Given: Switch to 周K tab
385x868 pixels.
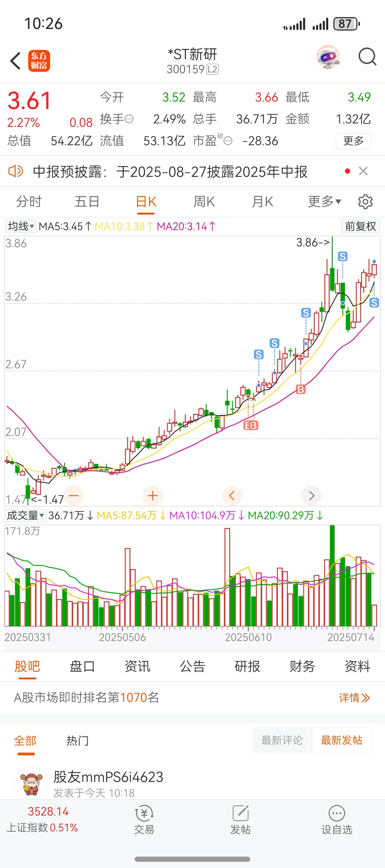Looking at the screenshot, I should tap(204, 201).
